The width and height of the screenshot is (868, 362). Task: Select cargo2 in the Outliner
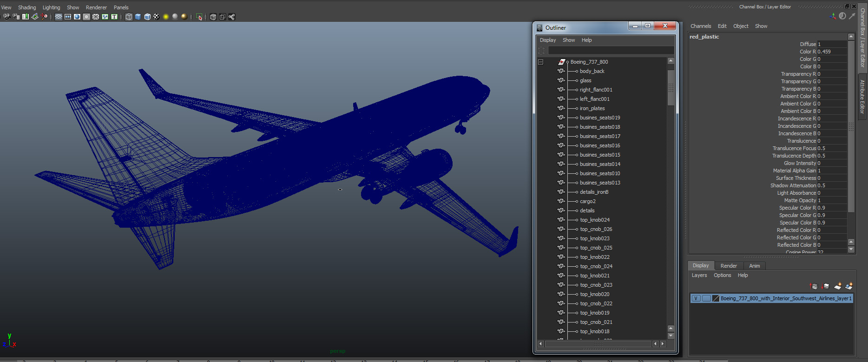click(x=588, y=201)
